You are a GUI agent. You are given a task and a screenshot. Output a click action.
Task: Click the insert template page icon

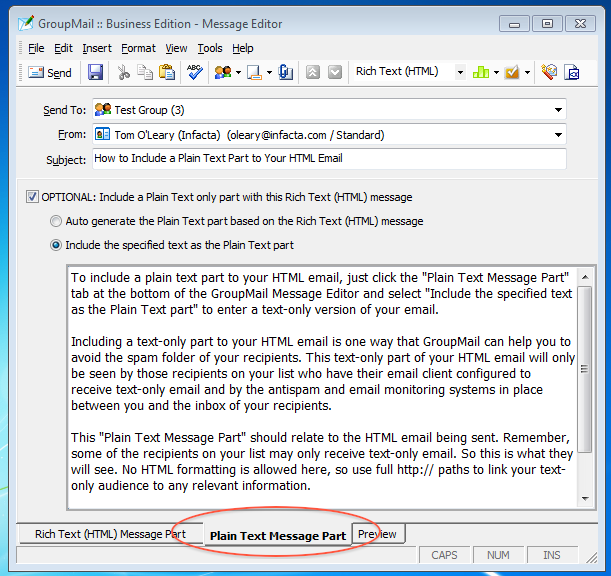tap(254, 72)
